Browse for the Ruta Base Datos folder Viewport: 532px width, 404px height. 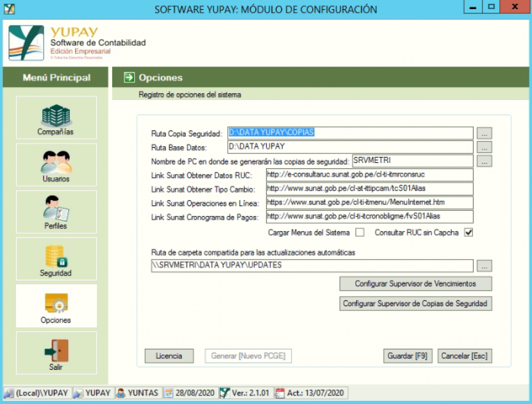484,147
